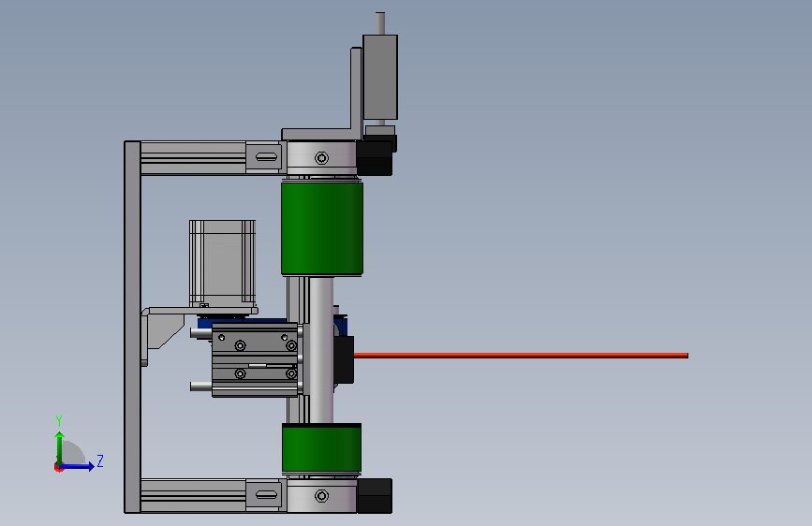Viewport: 812px width, 526px height.
Task: Select the long red rod extending right
Action: (521, 355)
